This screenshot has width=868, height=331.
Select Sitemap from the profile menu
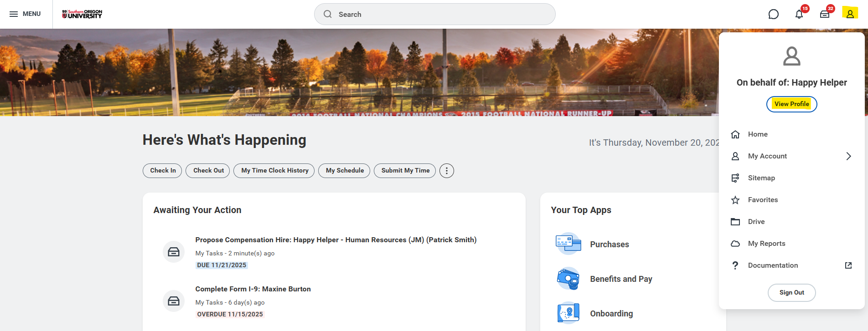pyautogui.click(x=761, y=178)
